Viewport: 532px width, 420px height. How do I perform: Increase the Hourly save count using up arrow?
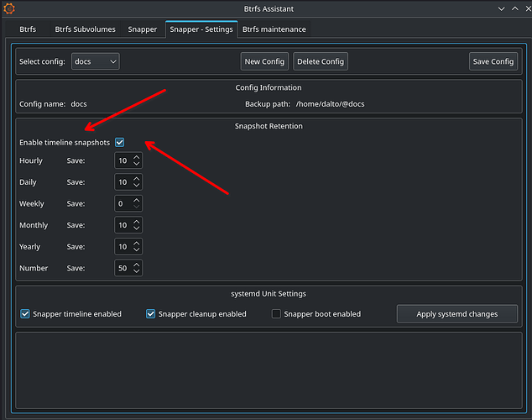(137, 156)
